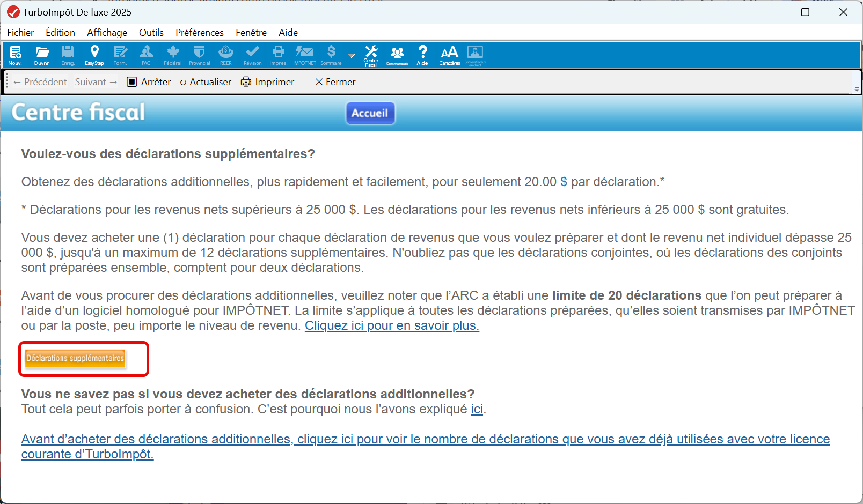The height and width of the screenshot is (504, 863).
Task: Click the Caractères font size icon
Action: [x=449, y=55]
